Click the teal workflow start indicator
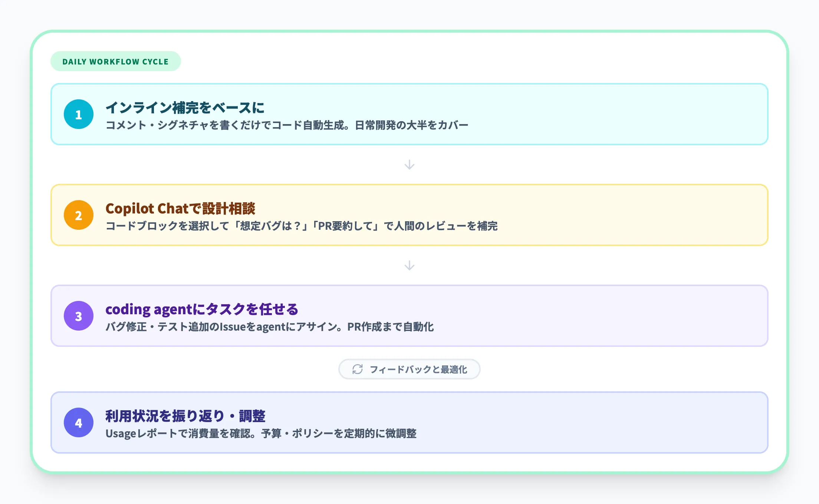Viewport: 819px width, 504px height. point(78,115)
